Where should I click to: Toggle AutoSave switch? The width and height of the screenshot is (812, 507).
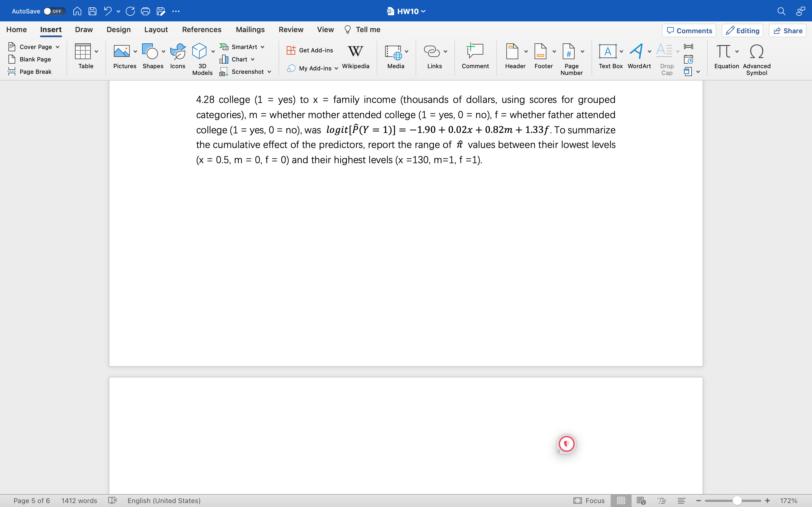[54, 11]
